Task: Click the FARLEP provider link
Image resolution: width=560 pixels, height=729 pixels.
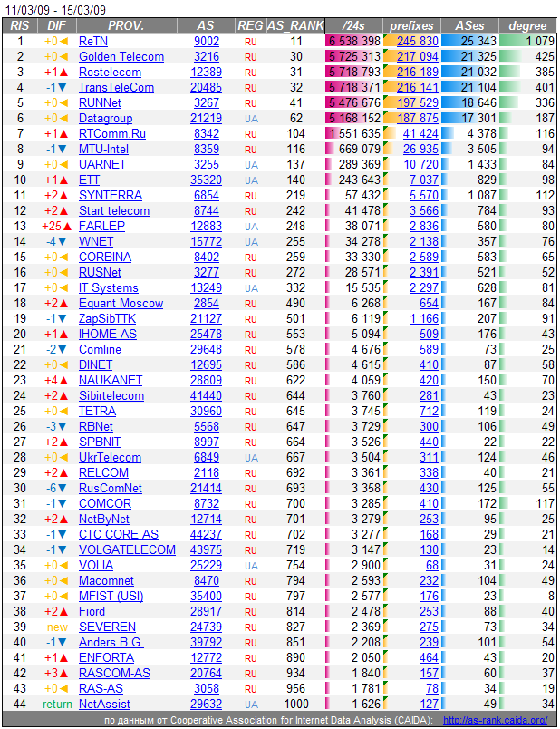Action: [101, 226]
